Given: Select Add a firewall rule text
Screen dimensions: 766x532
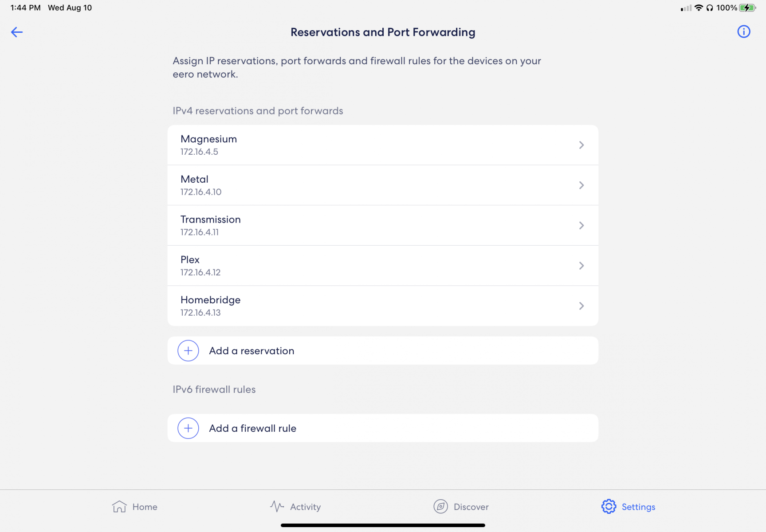Looking at the screenshot, I should coord(252,428).
